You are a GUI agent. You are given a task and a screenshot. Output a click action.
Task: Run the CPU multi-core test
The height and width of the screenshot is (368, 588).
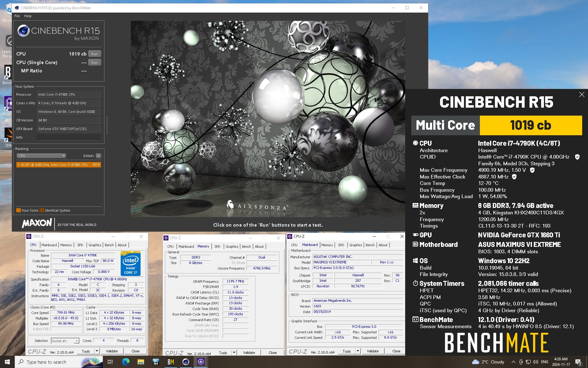[x=94, y=54]
